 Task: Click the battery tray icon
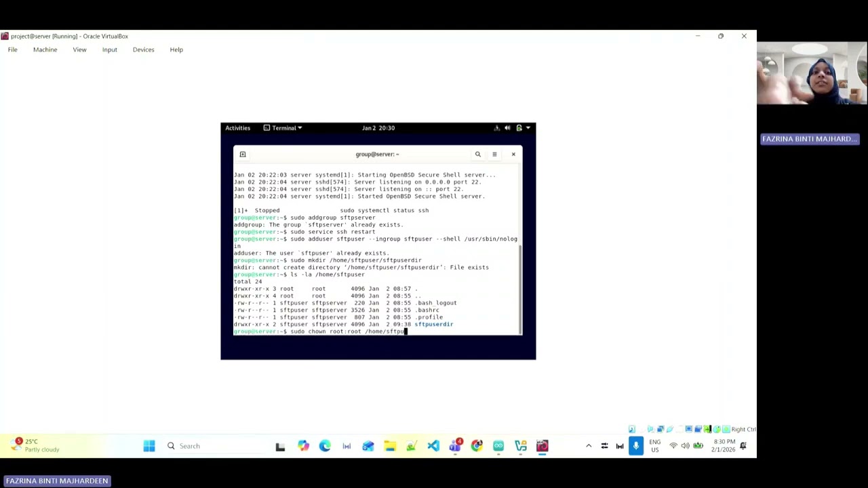pyautogui.click(x=698, y=446)
